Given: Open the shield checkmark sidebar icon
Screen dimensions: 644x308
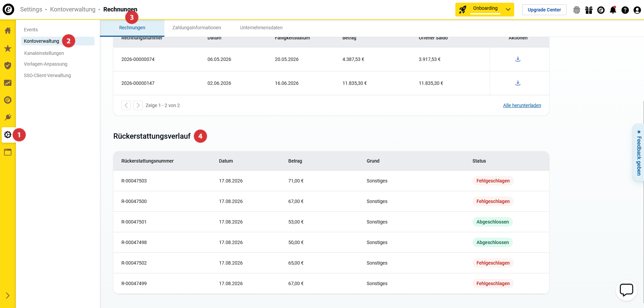Looking at the screenshot, I should (8, 65).
